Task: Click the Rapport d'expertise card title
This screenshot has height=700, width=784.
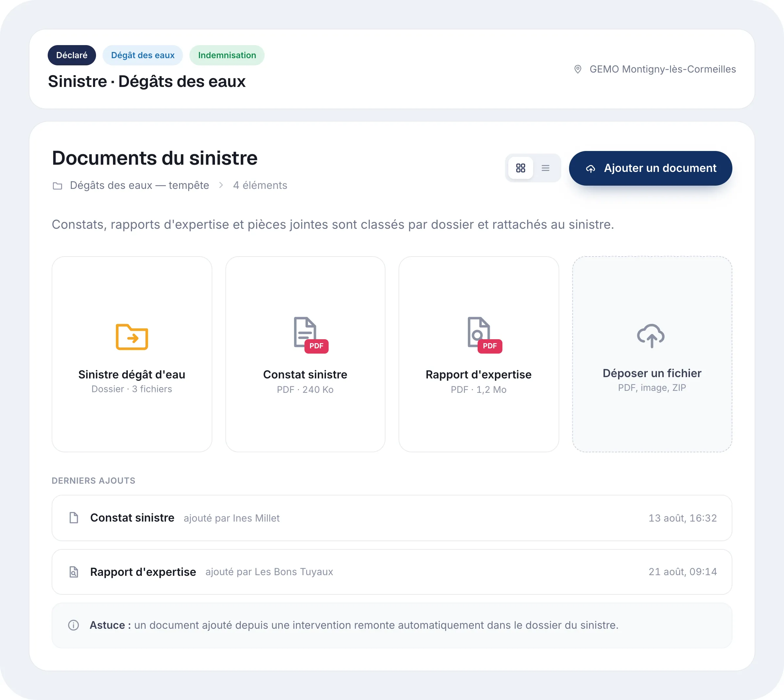Action: point(479,375)
